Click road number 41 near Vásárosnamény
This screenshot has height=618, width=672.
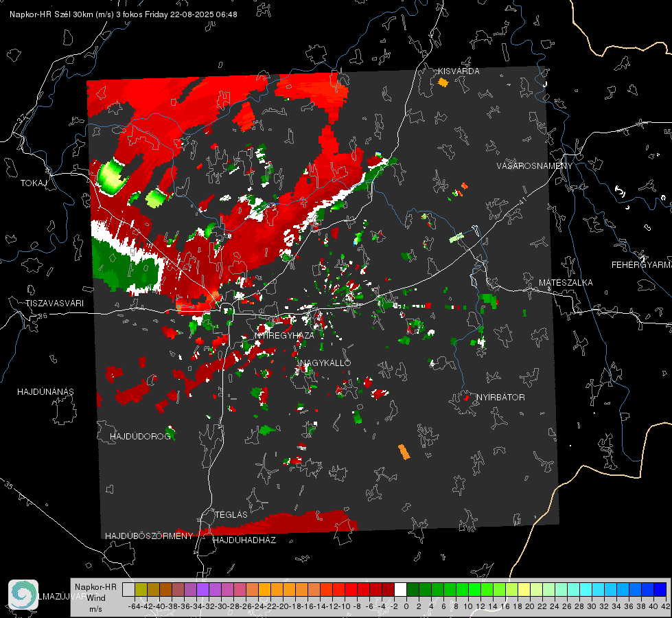click(x=522, y=201)
